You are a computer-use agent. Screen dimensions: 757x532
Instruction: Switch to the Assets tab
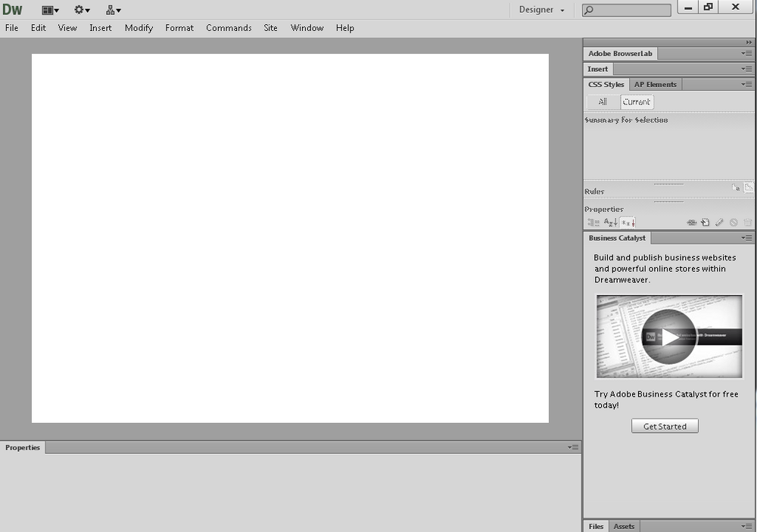point(624,526)
